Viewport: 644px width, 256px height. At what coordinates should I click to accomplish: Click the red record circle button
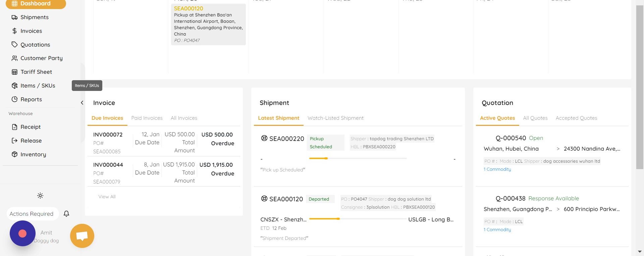(22, 233)
